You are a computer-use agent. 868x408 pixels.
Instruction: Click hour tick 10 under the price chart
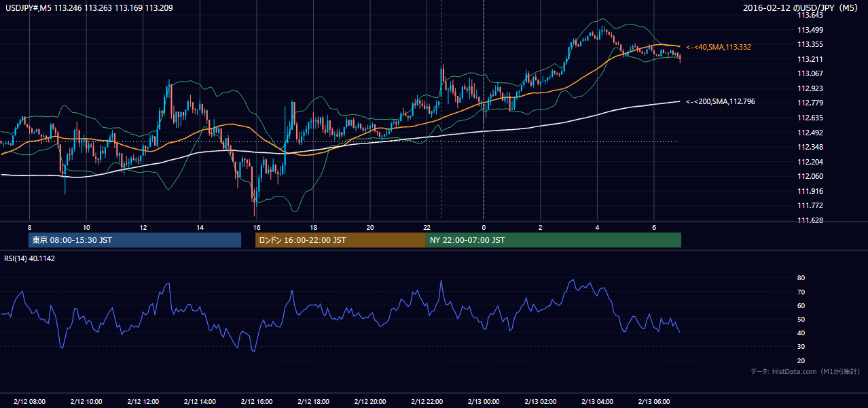(86, 227)
